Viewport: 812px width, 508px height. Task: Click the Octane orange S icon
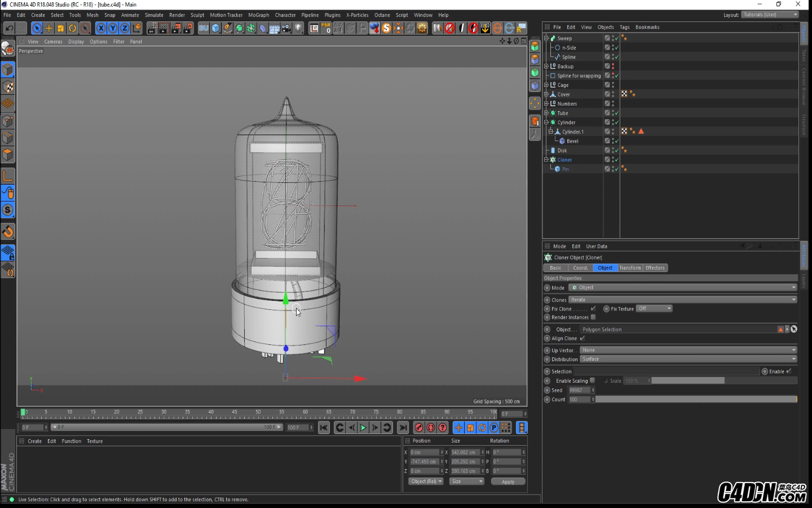[386, 28]
